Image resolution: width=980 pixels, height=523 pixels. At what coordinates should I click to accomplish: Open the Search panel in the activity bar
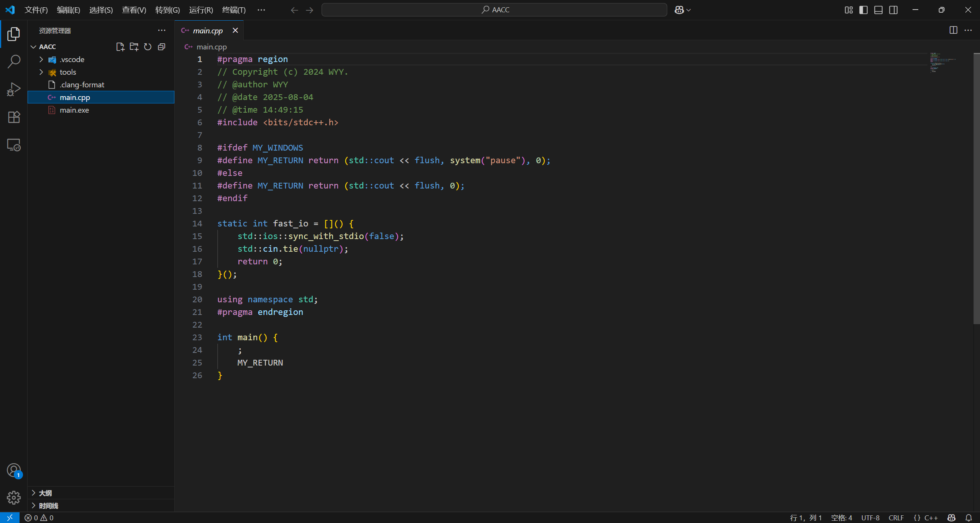point(14,61)
